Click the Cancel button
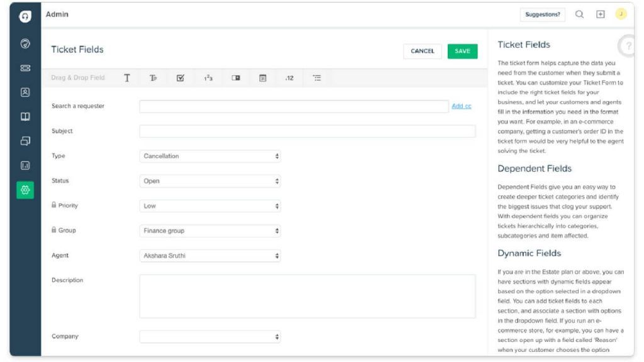Viewport: 644px width, 362px height. tap(422, 52)
